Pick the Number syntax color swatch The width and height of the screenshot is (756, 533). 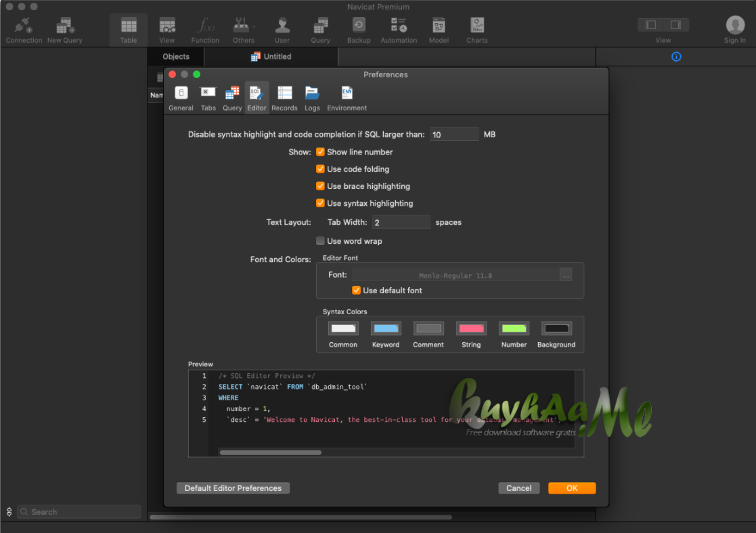(514, 328)
